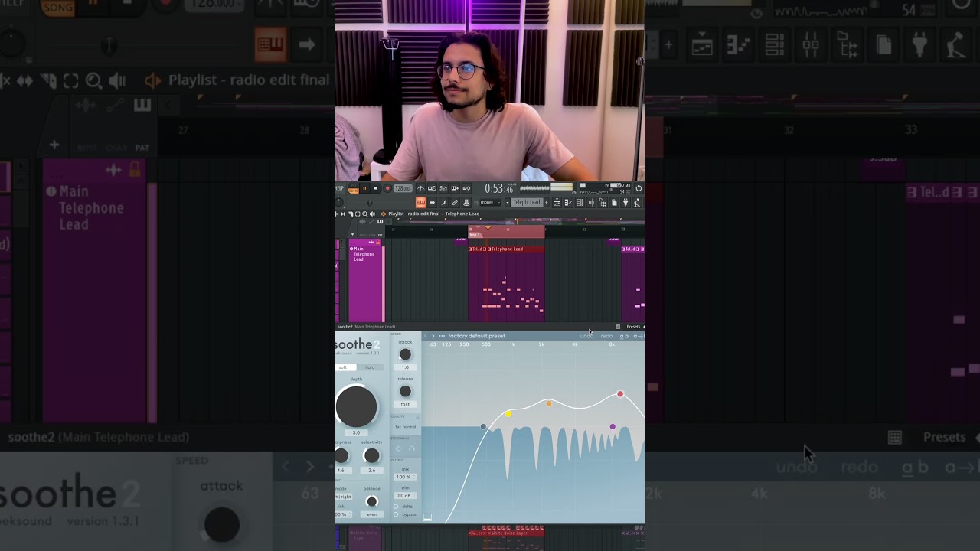Toggle the overdub recording icon

tap(455, 188)
